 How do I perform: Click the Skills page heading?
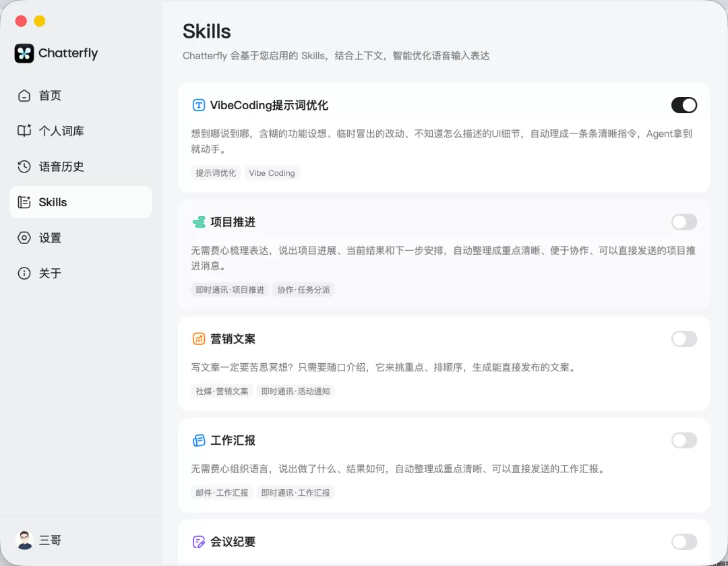coord(207,32)
